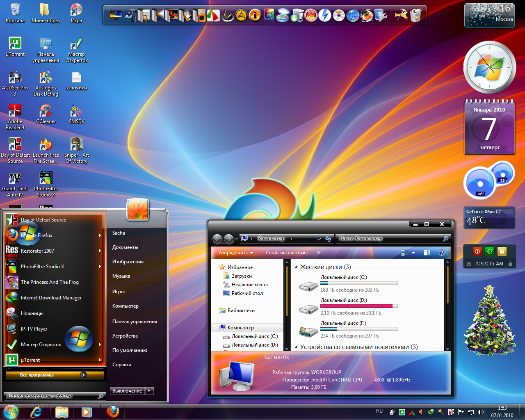
Task: Click the Выключение shutdown button
Action: tap(127, 391)
